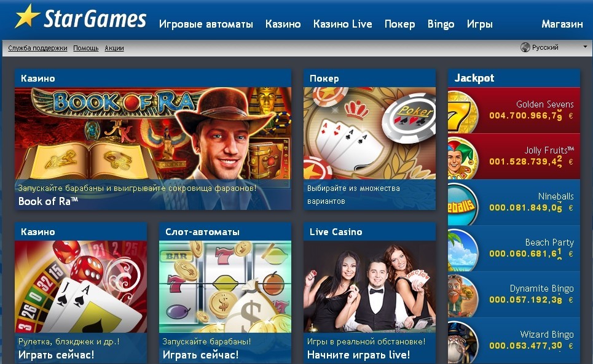
Task: Open the Служба поддержки link
Action: coord(37,48)
